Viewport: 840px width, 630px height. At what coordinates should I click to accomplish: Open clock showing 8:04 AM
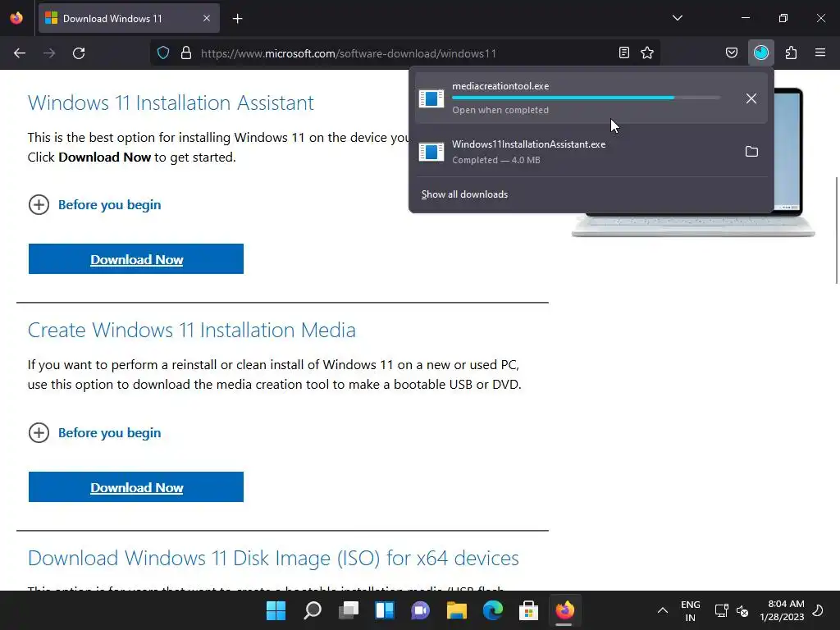[782, 610]
